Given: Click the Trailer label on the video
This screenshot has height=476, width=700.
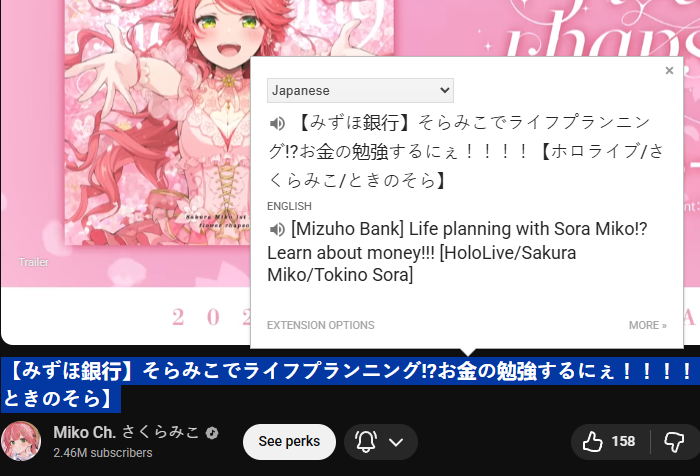Looking at the screenshot, I should click(x=33, y=262).
